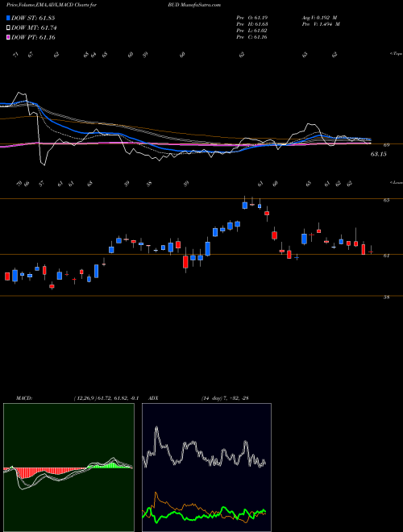Image resolution: width=403 pixels, height=532 pixels.
Task: Click the Pre O: 61.19 open value
Action: [x=253, y=18]
